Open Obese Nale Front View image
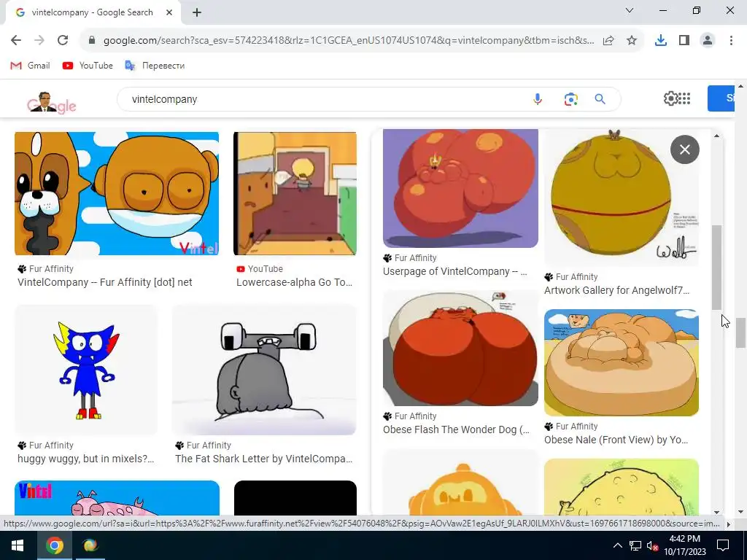The image size is (747, 560). [622, 363]
